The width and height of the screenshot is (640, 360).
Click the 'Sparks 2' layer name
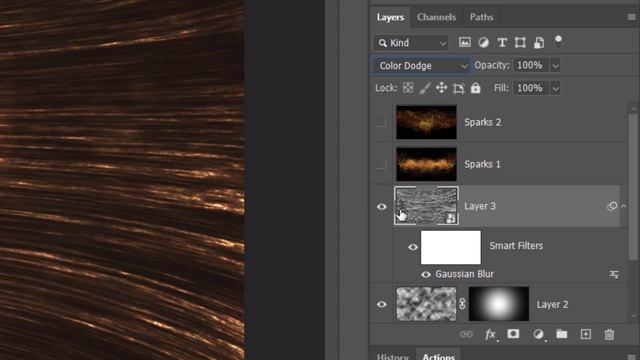click(482, 122)
